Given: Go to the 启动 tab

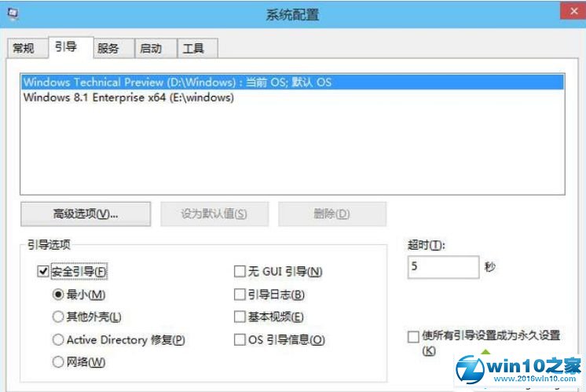Looking at the screenshot, I should coord(151,49).
